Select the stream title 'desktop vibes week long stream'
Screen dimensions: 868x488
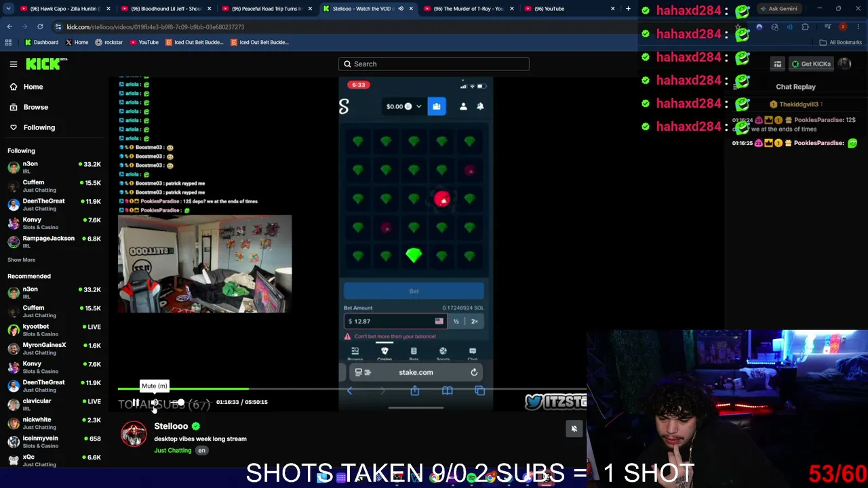(200, 439)
